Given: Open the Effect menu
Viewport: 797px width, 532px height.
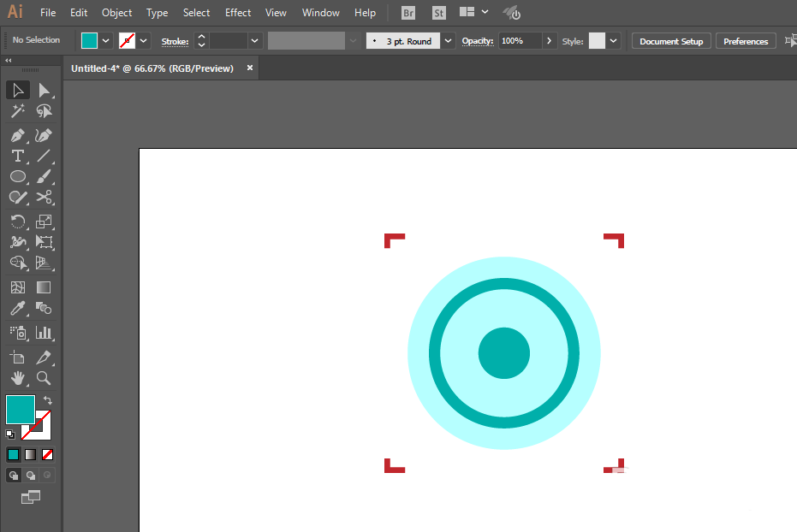Looking at the screenshot, I should click(238, 13).
